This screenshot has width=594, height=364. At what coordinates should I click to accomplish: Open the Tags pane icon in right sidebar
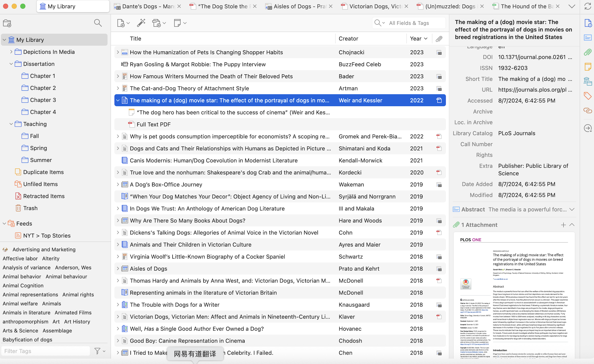(588, 96)
